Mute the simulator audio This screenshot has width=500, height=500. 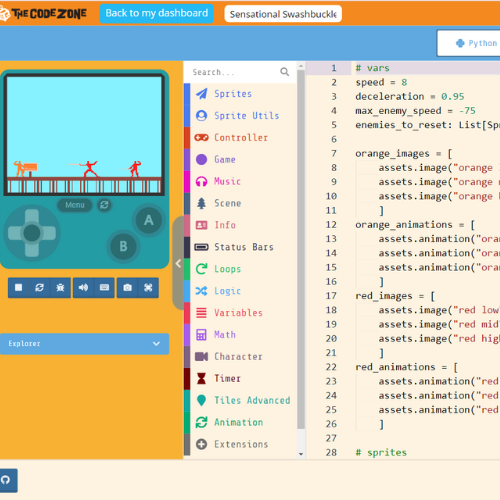83,287
